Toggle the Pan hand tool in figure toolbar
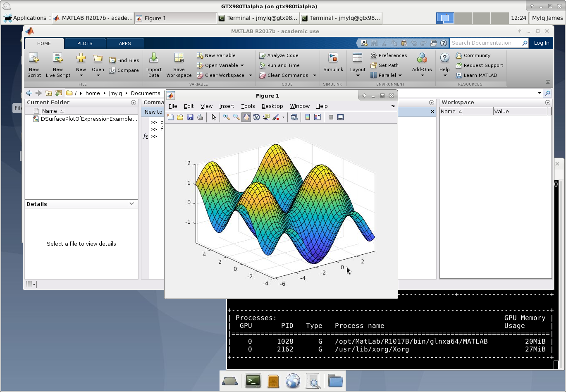The height and width of the screenshot is (392, 566). click(x=246, y=117)
